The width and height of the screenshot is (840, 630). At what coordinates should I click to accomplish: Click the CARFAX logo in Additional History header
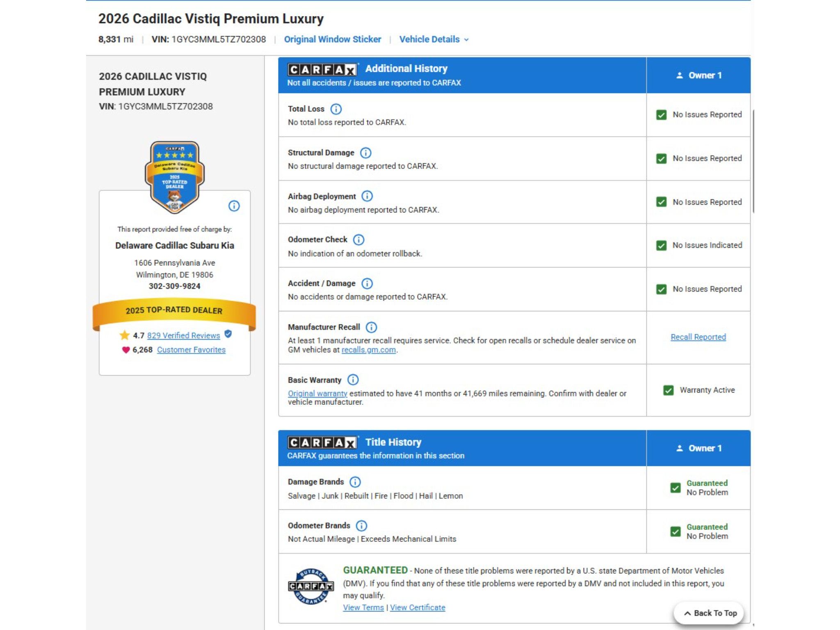coord(322,70)
